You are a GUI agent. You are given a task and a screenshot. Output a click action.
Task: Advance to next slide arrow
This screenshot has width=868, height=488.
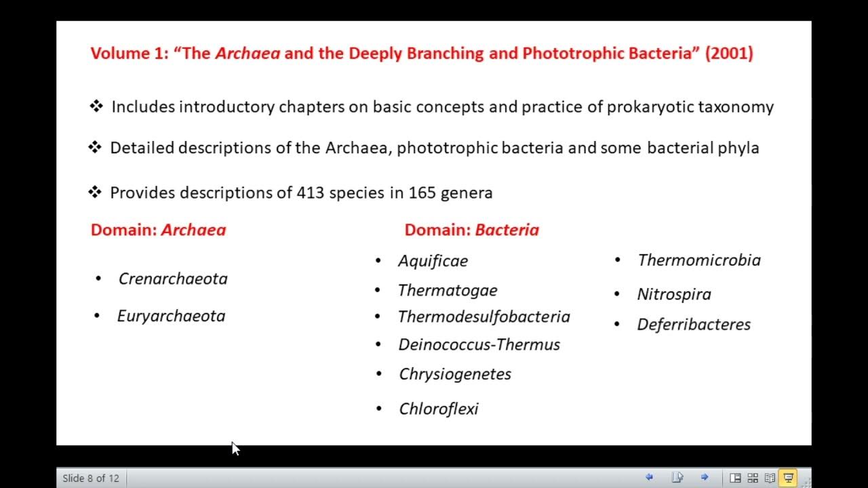[705, 477]
